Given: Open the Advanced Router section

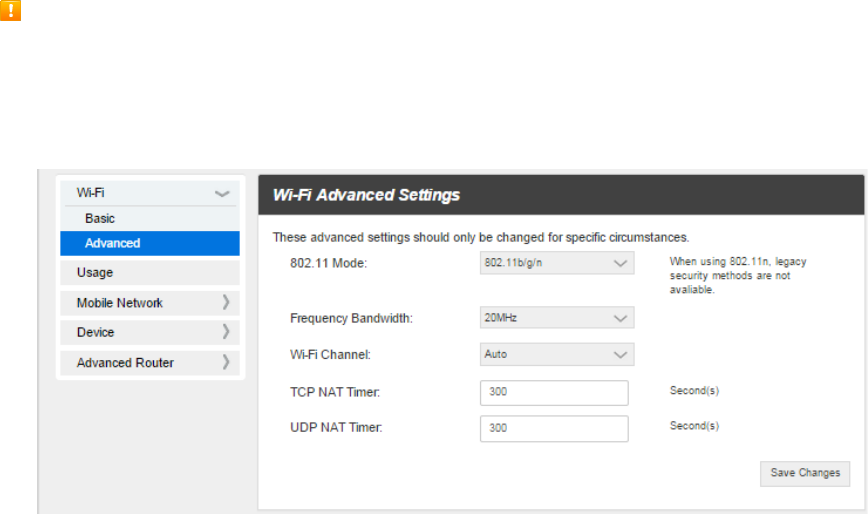Looking at the screenshot, I should click(150, 363).
